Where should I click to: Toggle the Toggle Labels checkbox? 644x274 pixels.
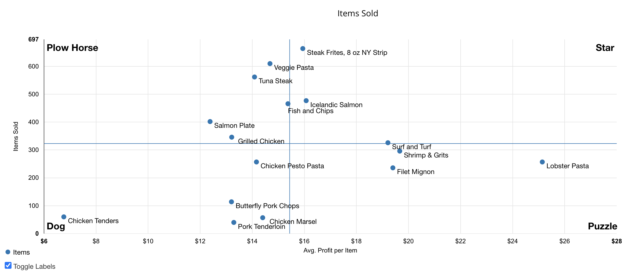(x=8, y=266)
